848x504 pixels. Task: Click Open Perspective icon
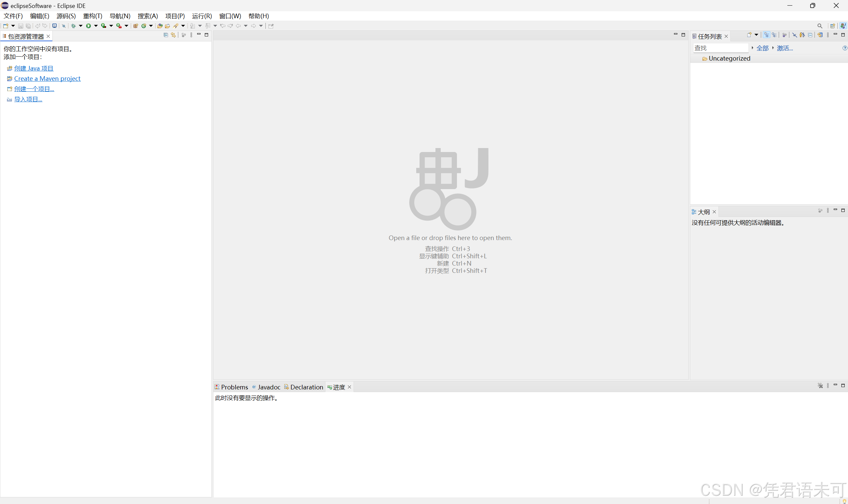click(x=833, y=26)
